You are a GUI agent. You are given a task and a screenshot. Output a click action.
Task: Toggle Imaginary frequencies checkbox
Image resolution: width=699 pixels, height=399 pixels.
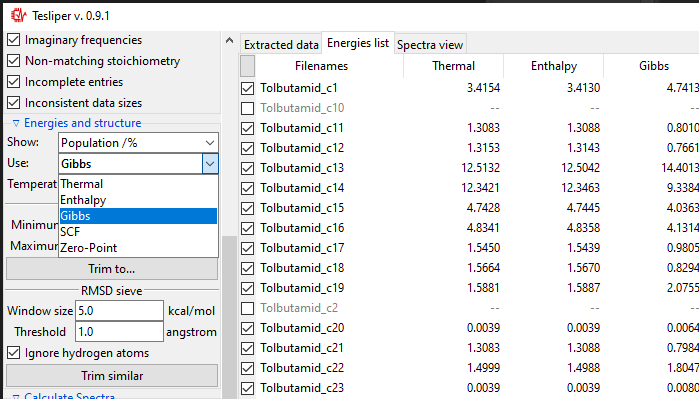pos(14,40)
